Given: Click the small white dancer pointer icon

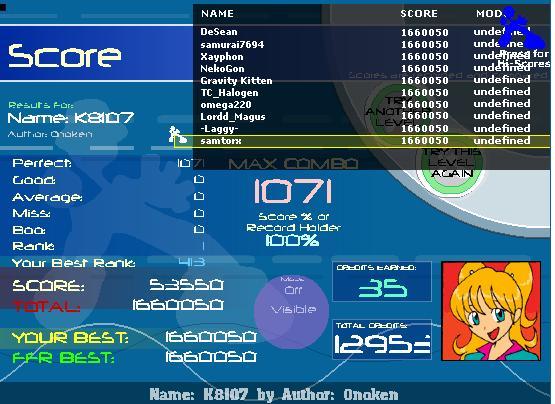Looking at the screenshot, I should pos(177,135).
